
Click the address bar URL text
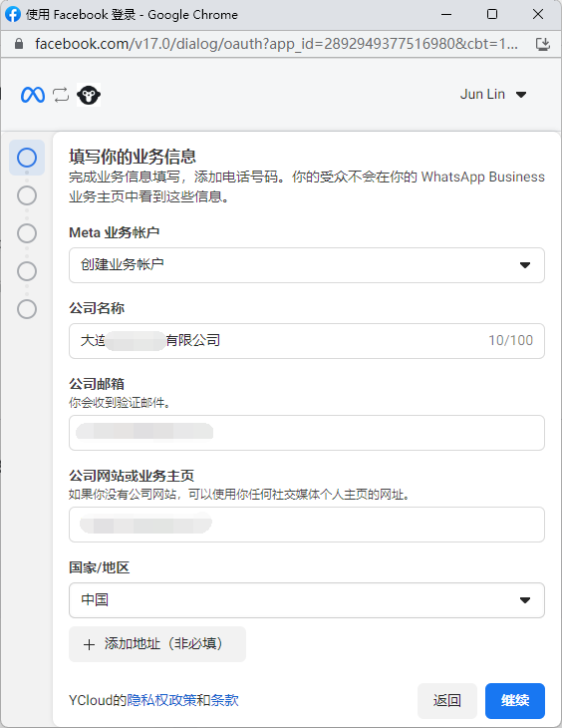[x=277, y=44]
